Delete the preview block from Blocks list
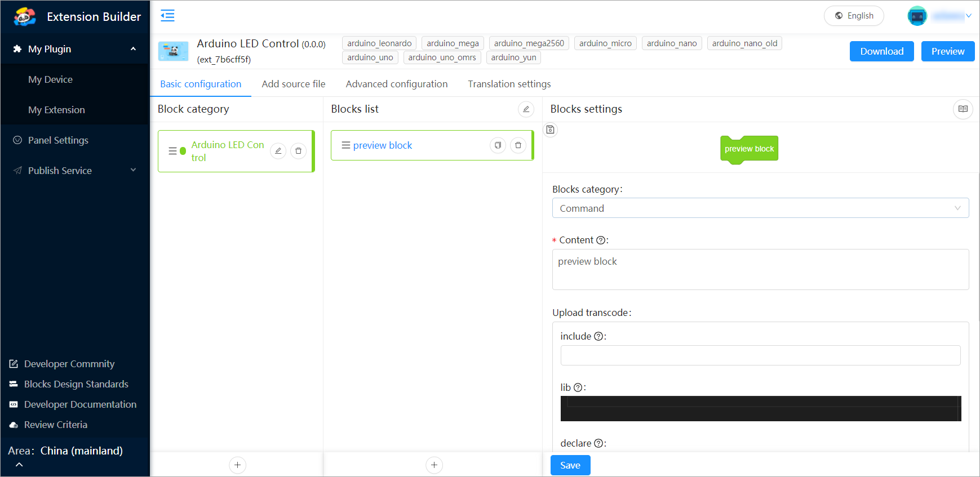The width and height of the screenshot is (980, 477). coord(518,145)
